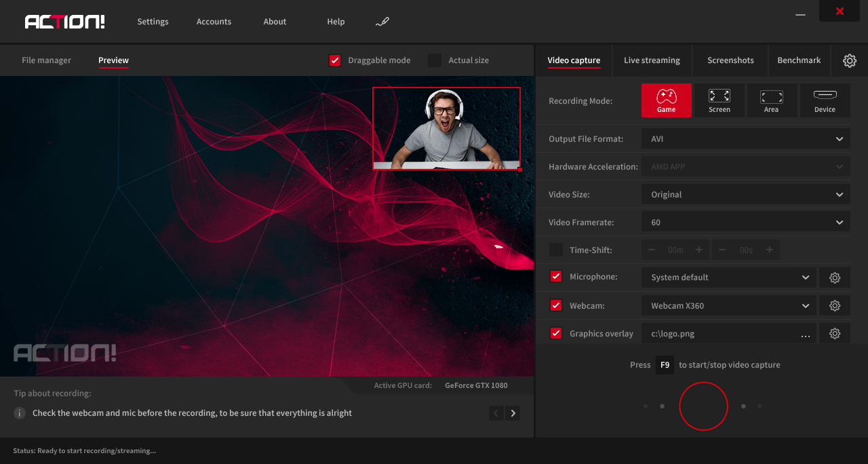Click the F9 hotkey box

[x=665, y=365]
